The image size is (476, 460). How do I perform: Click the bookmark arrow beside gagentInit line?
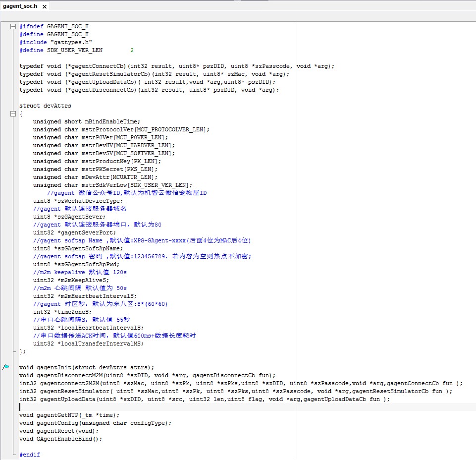(x=5, y=367)
